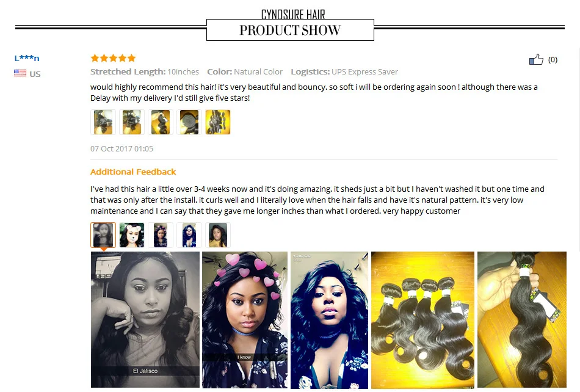Open the first hair bundle review thumbnail
Screen dimensions: 580x392
tap(103, 122)
